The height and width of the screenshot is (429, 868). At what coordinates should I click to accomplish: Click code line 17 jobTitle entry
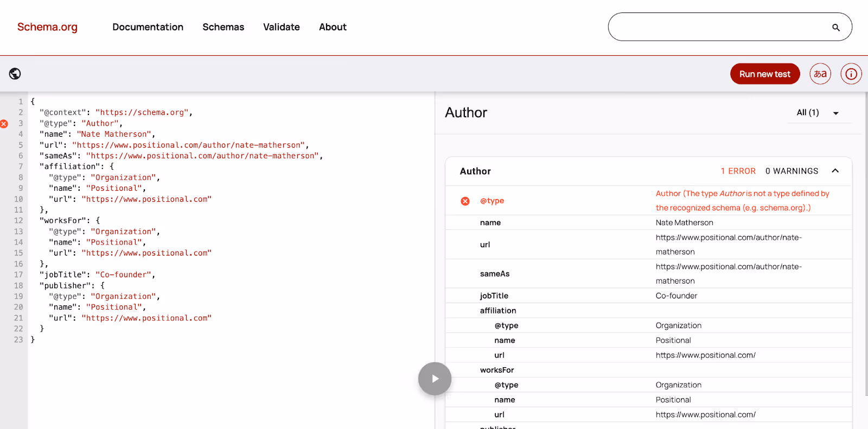tap(98, 275)
